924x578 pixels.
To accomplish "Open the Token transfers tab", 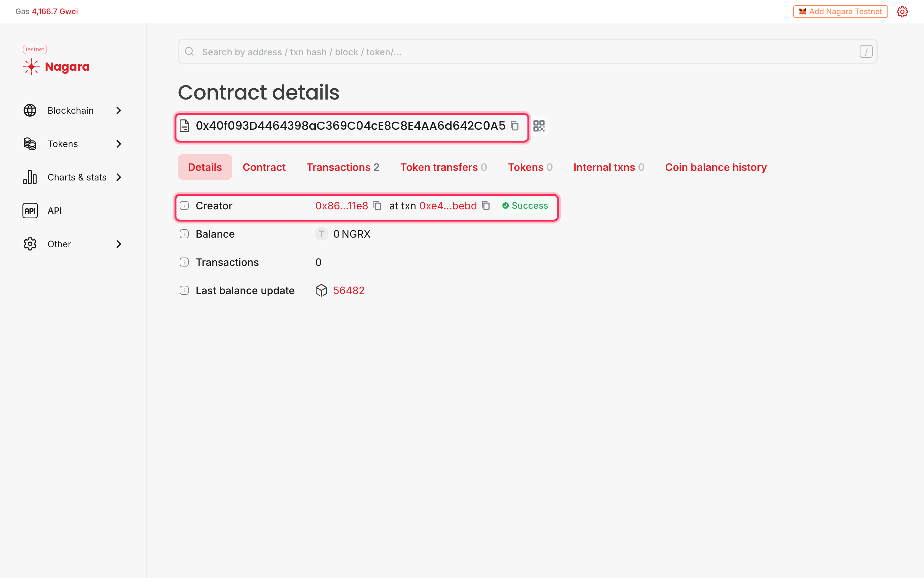I will click(x=444, y=167).
